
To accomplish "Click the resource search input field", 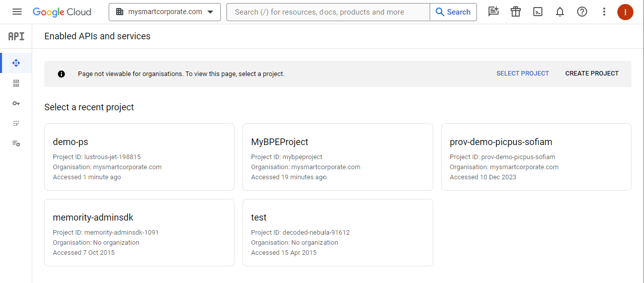I will [328, 12].
